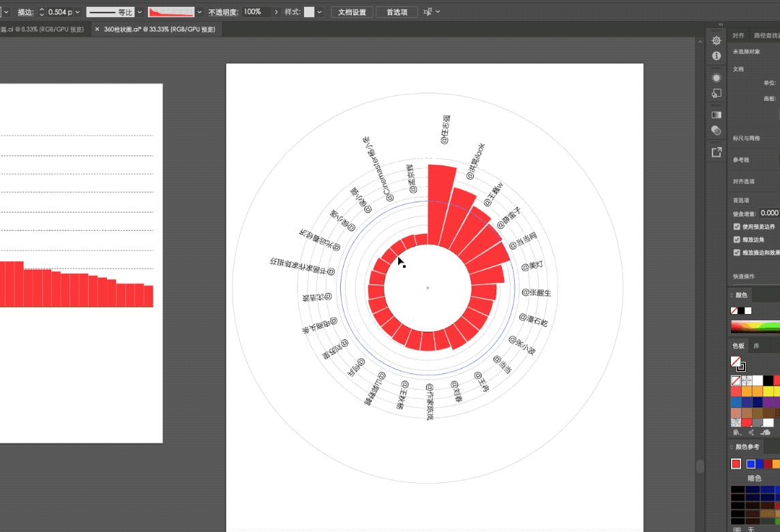Viewport: 780px width, 532px height.
Task: Click the 颜色 panel tab
Action: [x=741, y=296]
